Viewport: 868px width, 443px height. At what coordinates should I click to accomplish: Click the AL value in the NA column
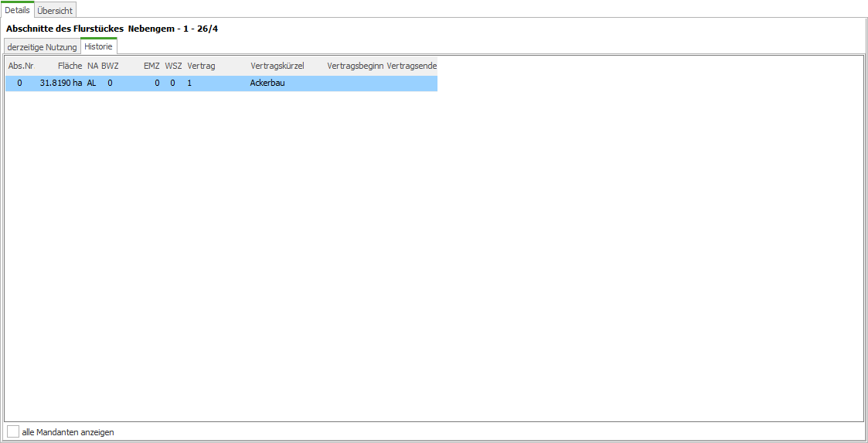[x=91, y=83]
